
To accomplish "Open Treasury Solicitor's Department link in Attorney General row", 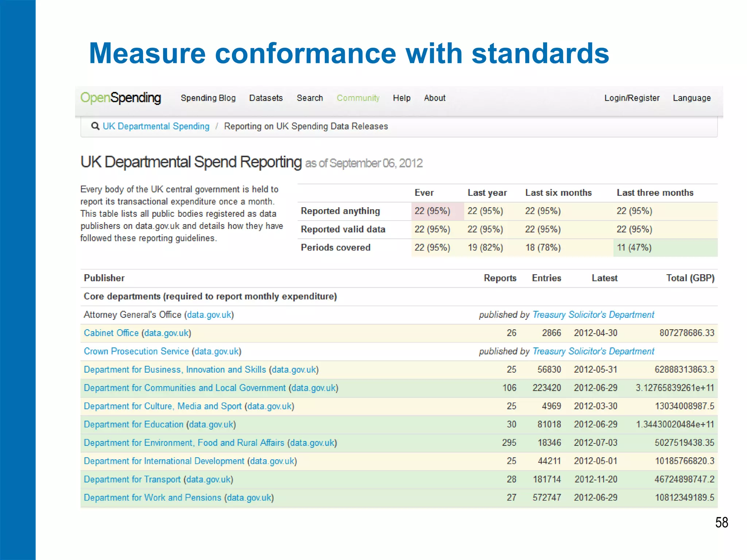I will (x=593, y=315).
